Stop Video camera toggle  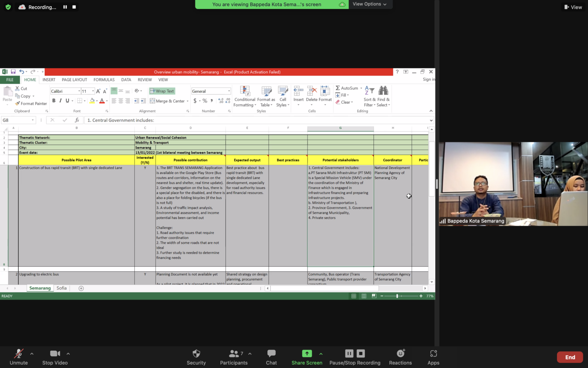[55, 354]
